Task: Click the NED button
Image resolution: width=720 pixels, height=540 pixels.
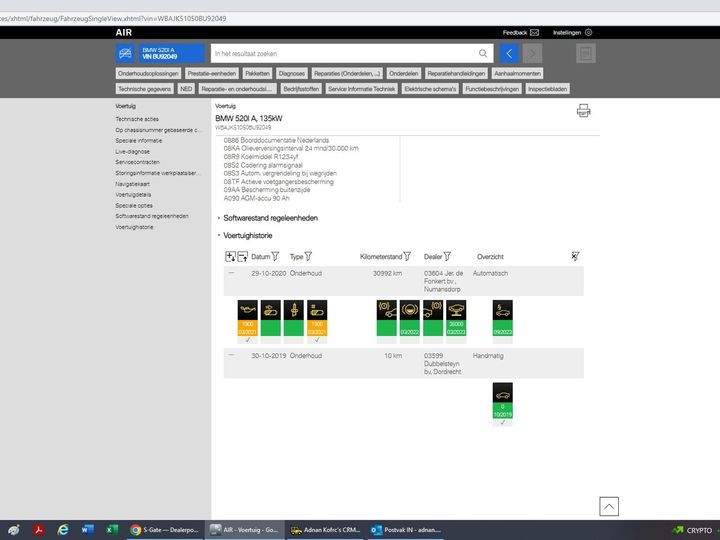Action: 186,89
